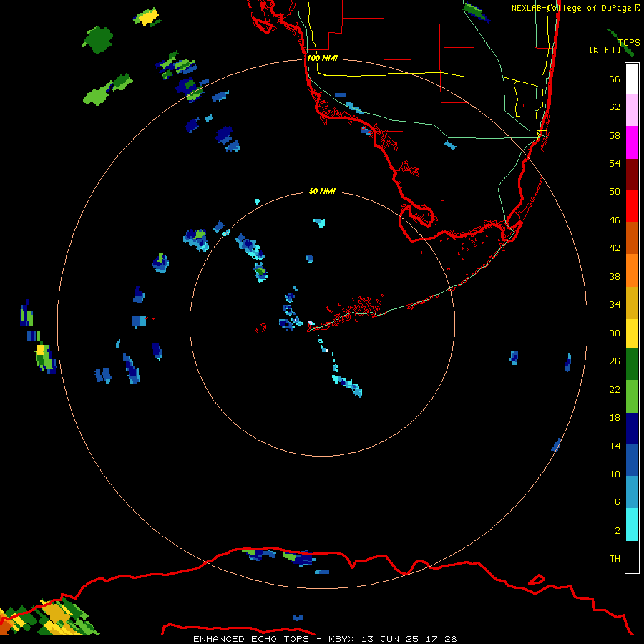
Task: Select the medium blue legend swatch
Action: 632,460
